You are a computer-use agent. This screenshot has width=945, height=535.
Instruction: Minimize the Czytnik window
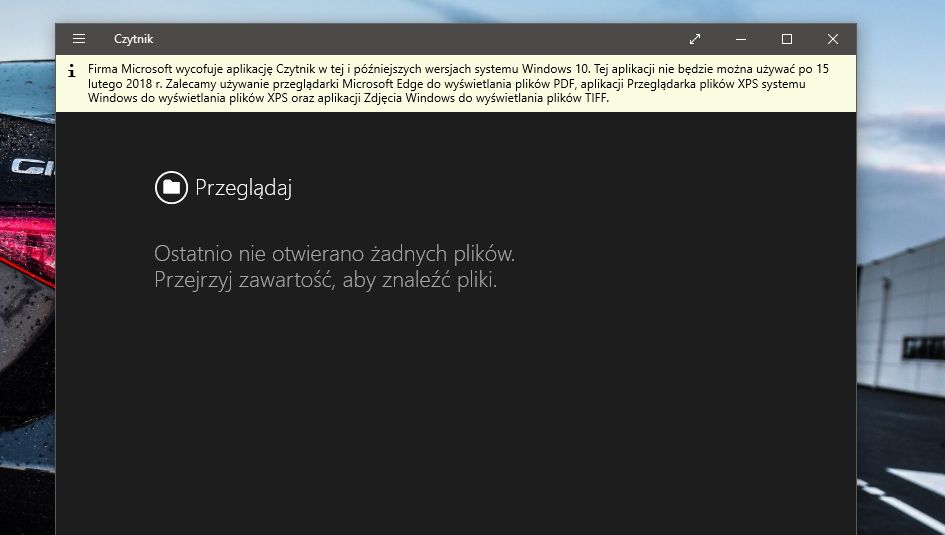[741, 39]
